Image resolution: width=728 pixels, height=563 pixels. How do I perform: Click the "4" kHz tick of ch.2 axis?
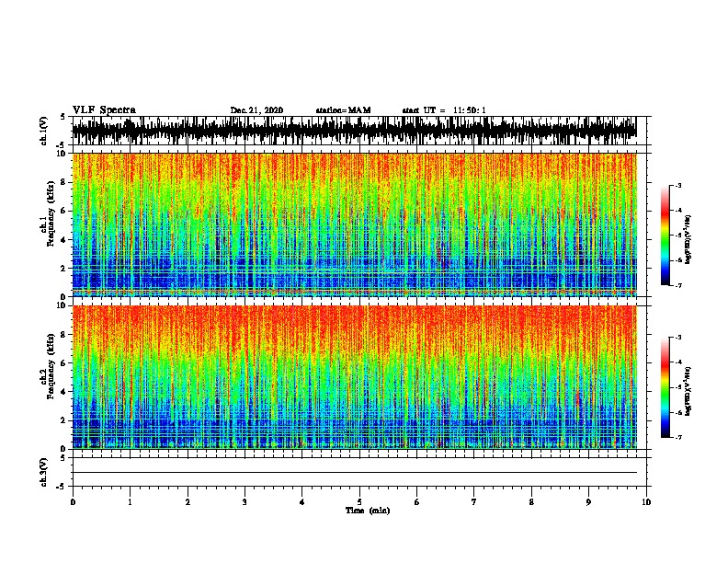click(x=64, y=392)
